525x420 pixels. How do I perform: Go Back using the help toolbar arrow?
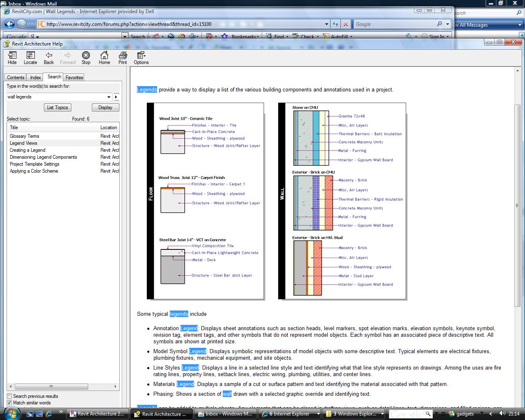click(49, 57)
